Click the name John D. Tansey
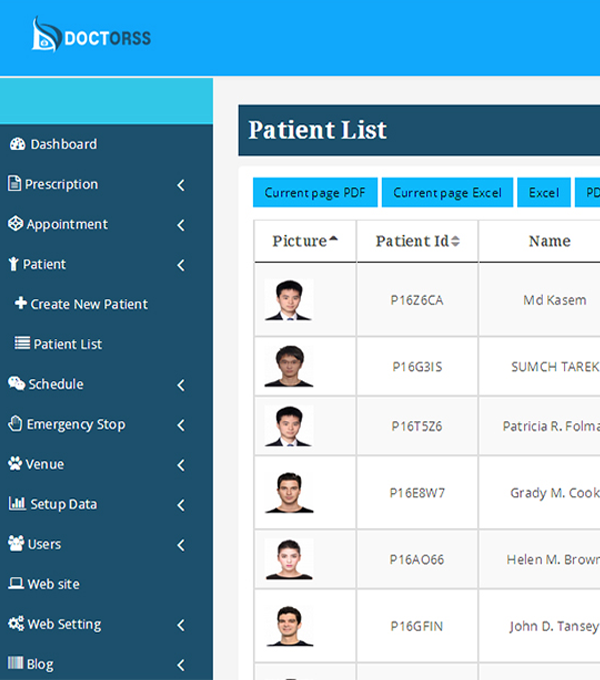Screen dimensions: 600x680 pos(554,626)
